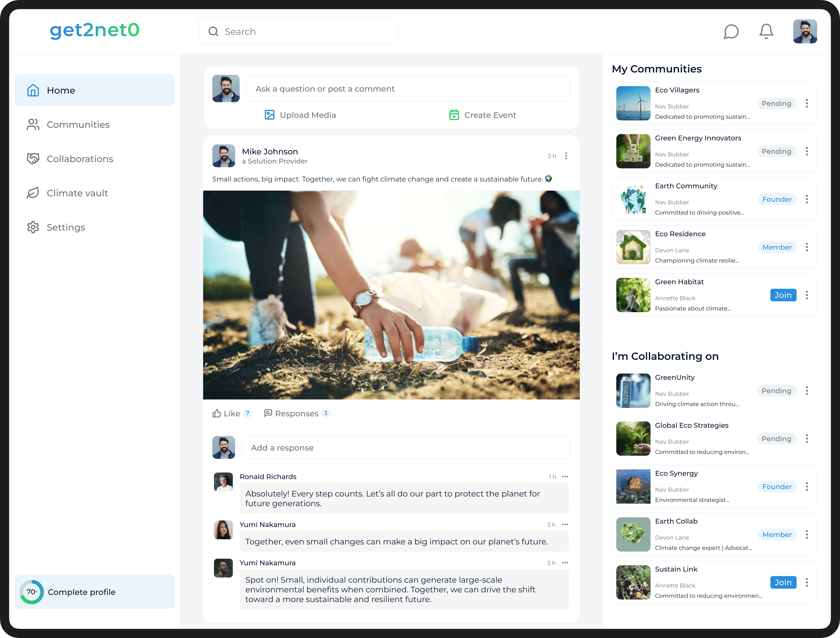Image resolution: width=840 pixels, height=638 pixels.
Task: Click the Collaborations handshake icon
Action: (x=33, y=159)
